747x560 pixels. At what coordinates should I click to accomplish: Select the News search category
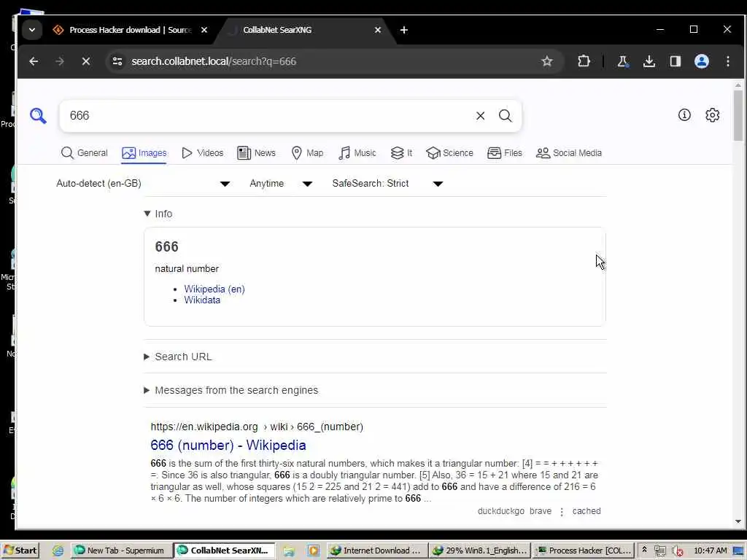256,153
